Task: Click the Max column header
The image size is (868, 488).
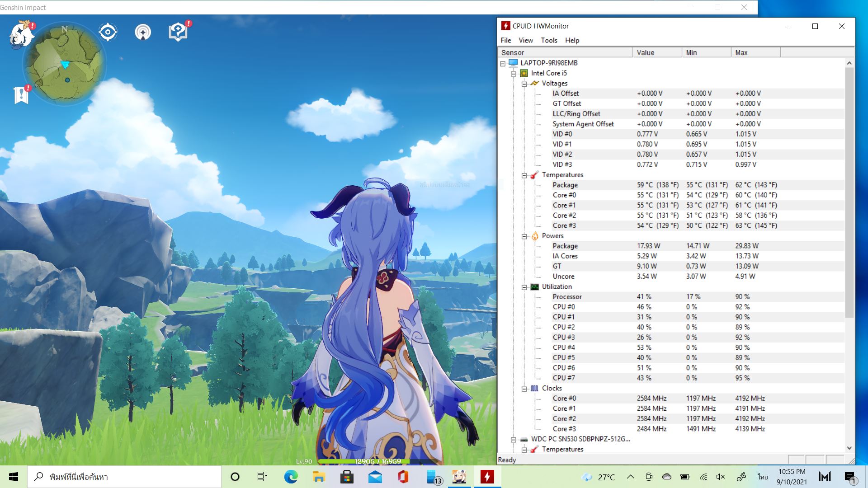Action: 756,52
